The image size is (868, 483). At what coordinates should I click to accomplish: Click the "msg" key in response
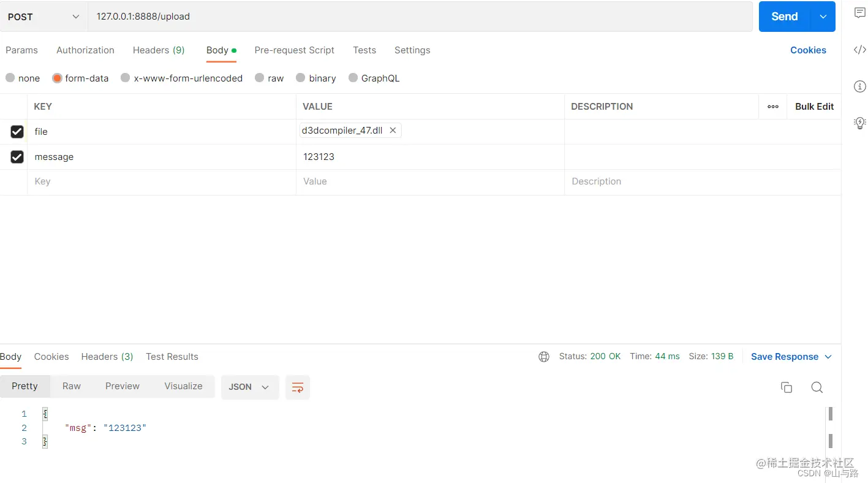coord(78,428)
